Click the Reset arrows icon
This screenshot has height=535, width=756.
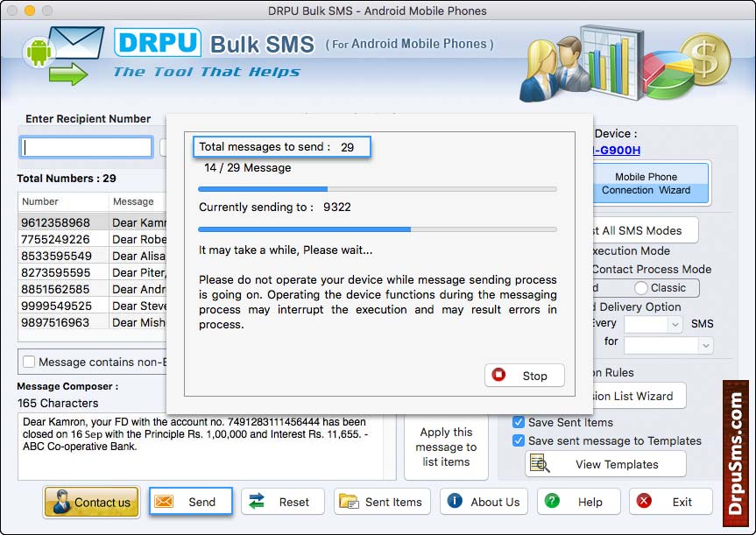[x=257, y=502]
